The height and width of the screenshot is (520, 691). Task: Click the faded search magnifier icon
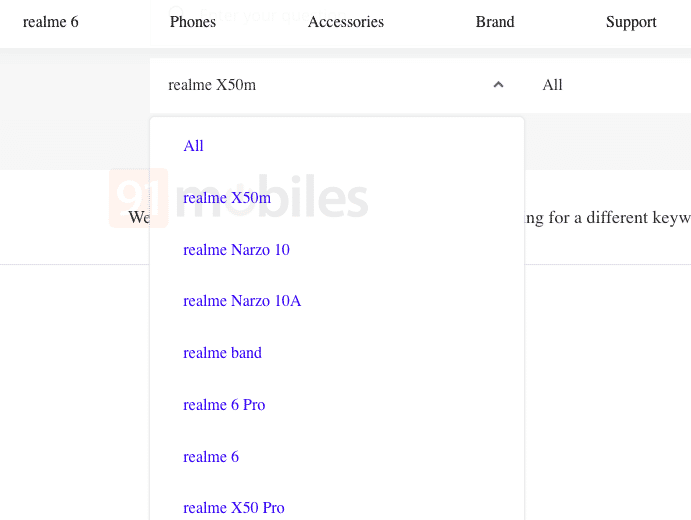176,12
